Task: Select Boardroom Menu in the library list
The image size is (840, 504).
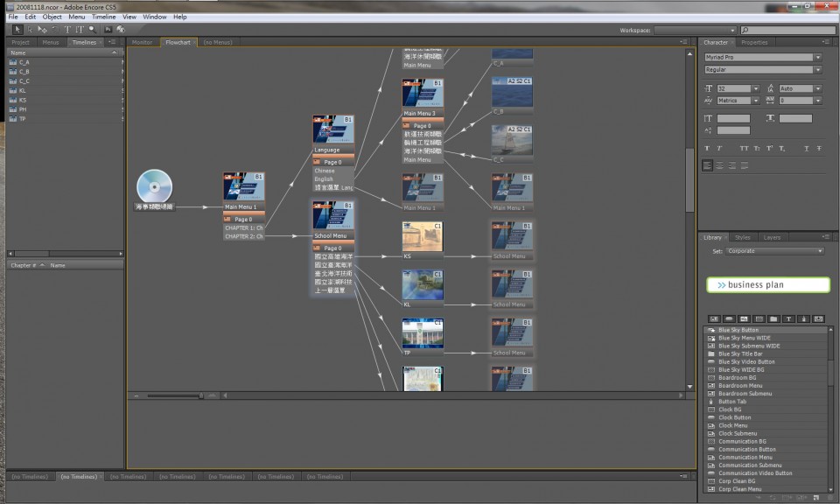Action: (x=740, y=386)
